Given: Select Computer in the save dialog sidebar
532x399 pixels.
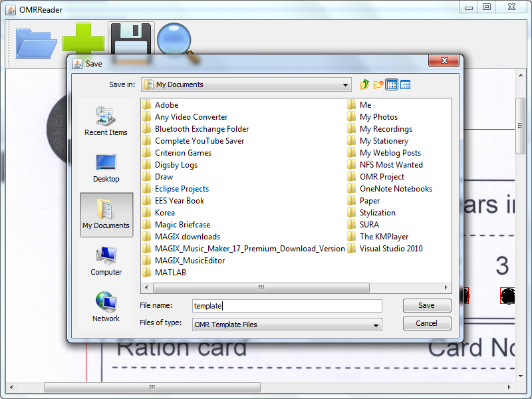Looking at the screenshot, I should [106, 259].
